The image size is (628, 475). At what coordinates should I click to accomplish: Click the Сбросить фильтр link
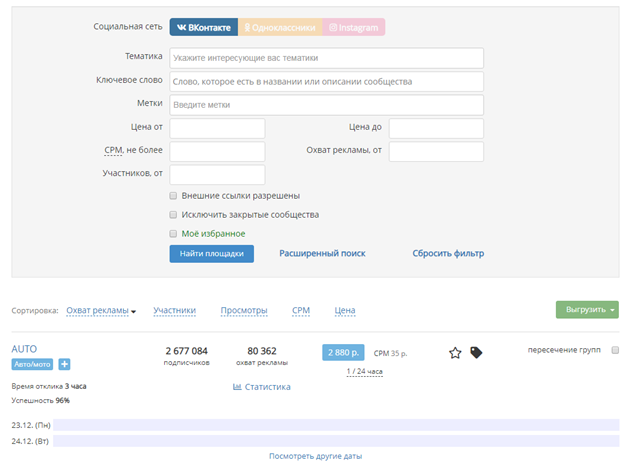(x=448, y=254)
